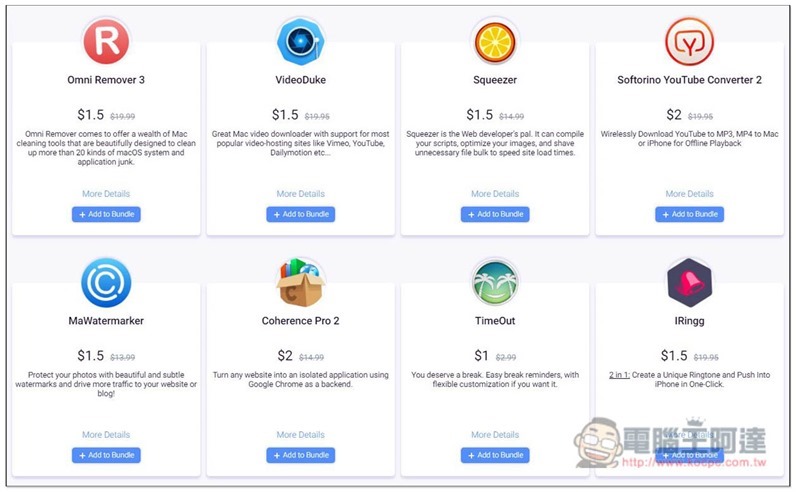
Task: View More Details for Squeezer
Action: point(495,193)
